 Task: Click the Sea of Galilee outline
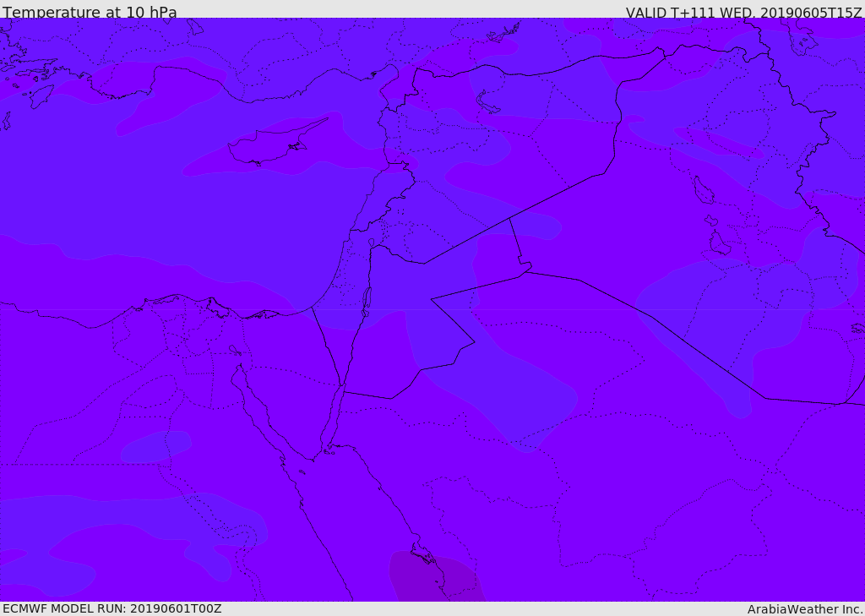371,243
